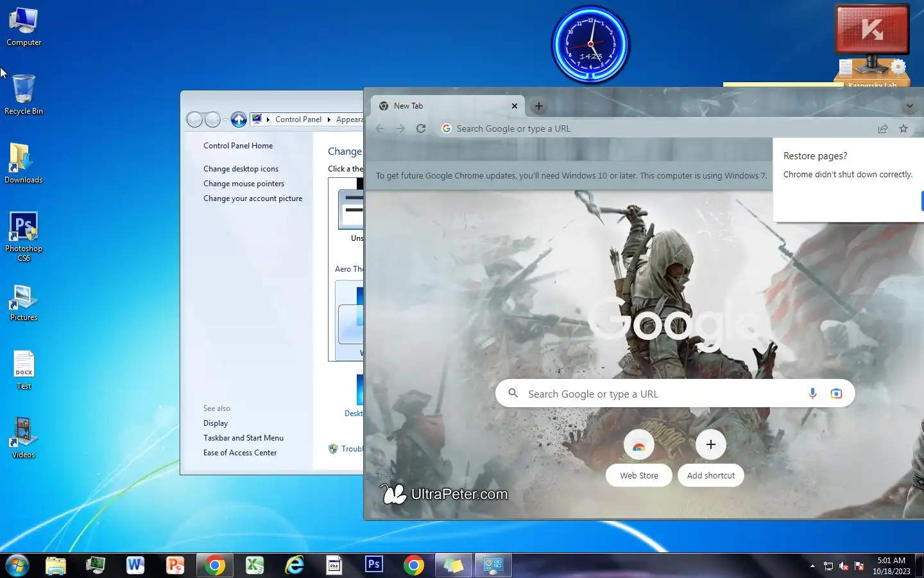The image size is (924, 578).
Task: Bookmark this tab with the star icon
Action: click(903, 128)
